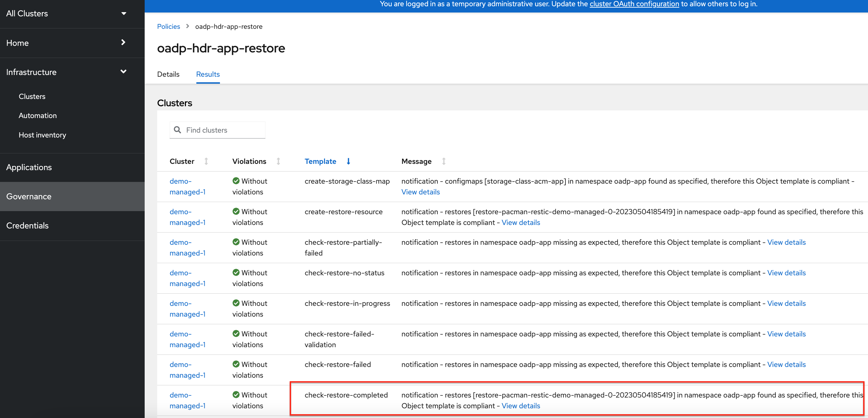Open the cluster OAuth configuration link
The image size is (868, 418).
point(634,4)
